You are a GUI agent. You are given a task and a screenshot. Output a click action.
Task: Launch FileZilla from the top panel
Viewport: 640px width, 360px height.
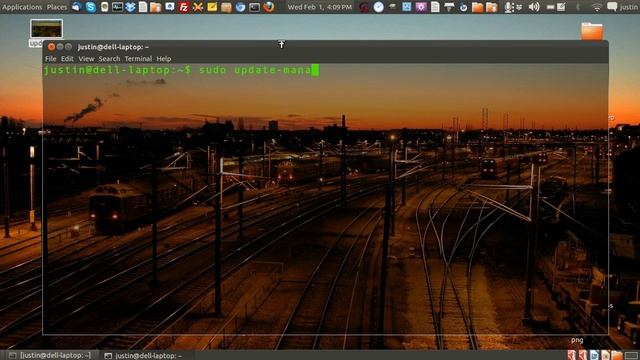pyautogui.click(x=184, y=7)
